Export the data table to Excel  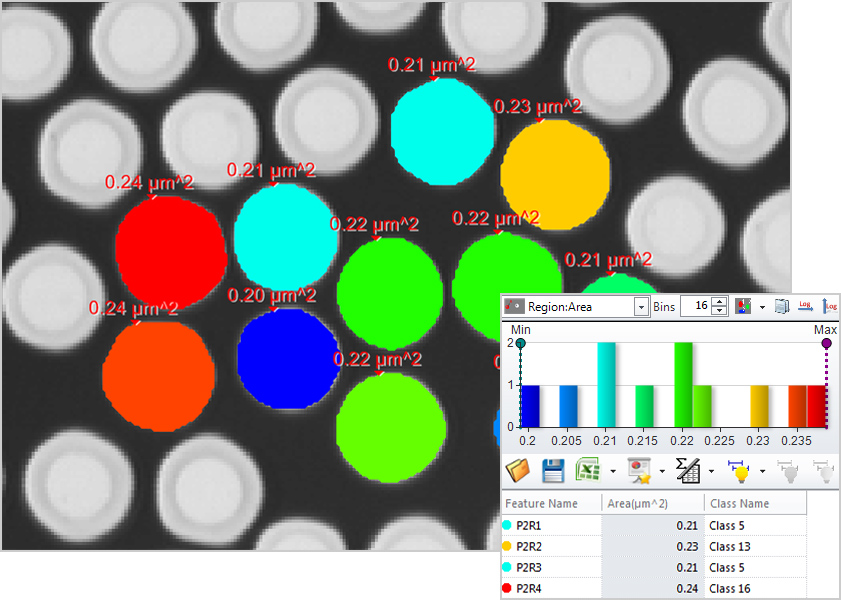pos(588,469)
